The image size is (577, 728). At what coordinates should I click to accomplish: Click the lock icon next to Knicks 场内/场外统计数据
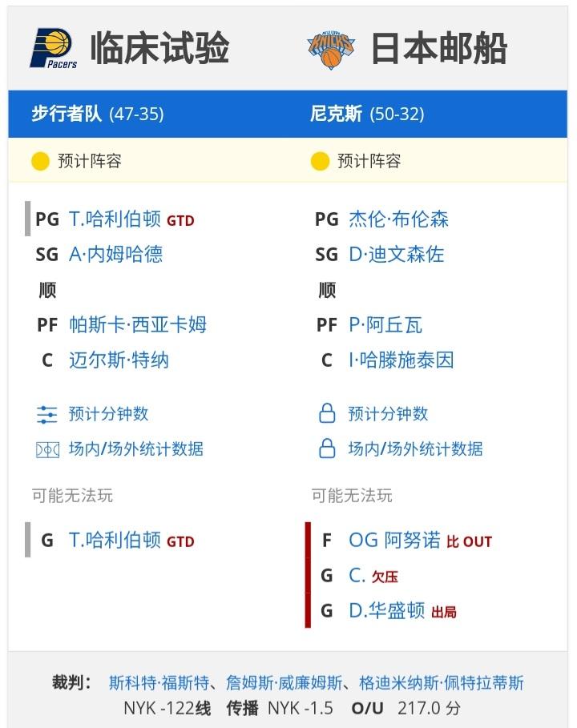[327, 448]
